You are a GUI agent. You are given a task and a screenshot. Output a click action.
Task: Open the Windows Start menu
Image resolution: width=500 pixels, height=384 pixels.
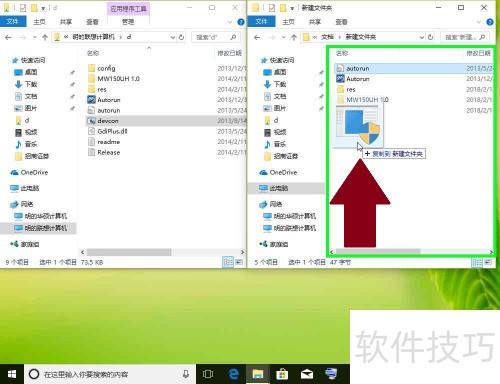pos(12,374)
